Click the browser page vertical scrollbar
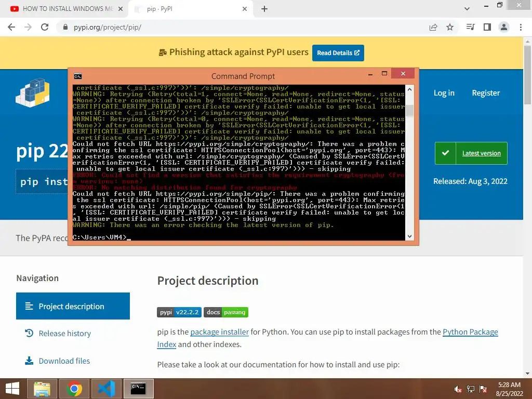 point(527,75)
